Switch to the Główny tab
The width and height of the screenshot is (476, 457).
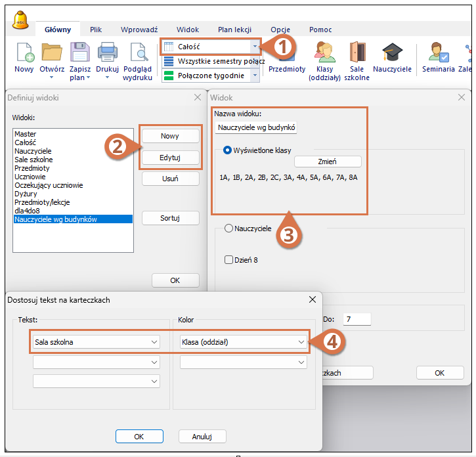coord(58,30)
